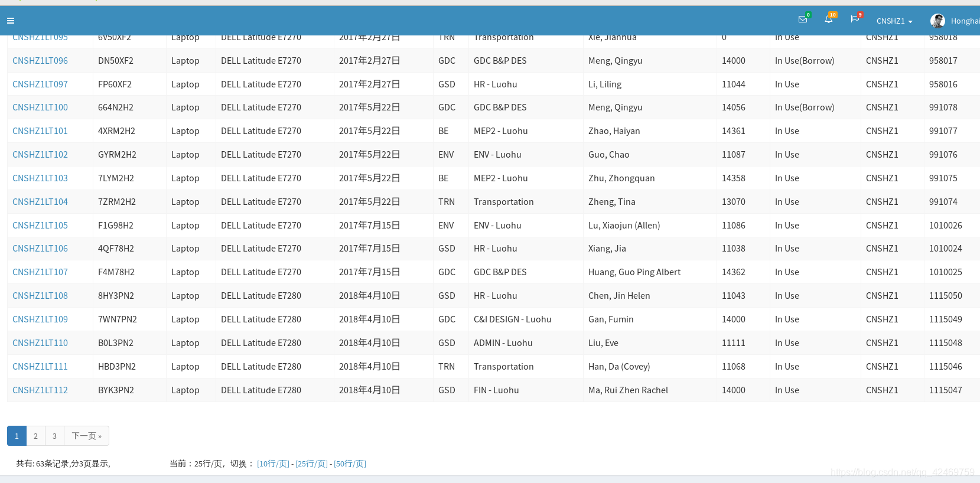The image size is (980, 483).
Task: Click user name Chen, Jin Helen
Action: [619, 296]
